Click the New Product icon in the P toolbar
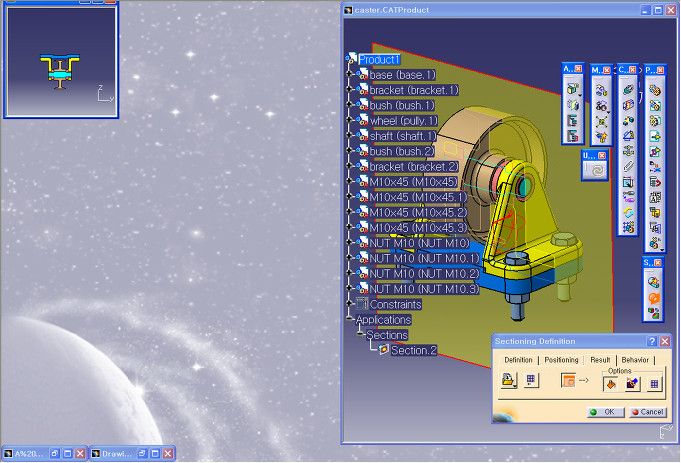681x463 pixels. pyautogui.click(x=655, y=106)
